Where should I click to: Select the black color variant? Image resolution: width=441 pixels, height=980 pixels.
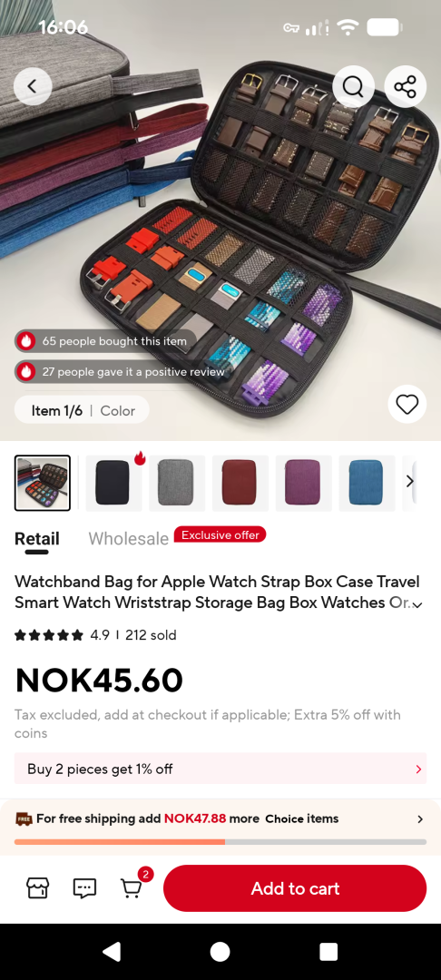click(x=113, y=483)
